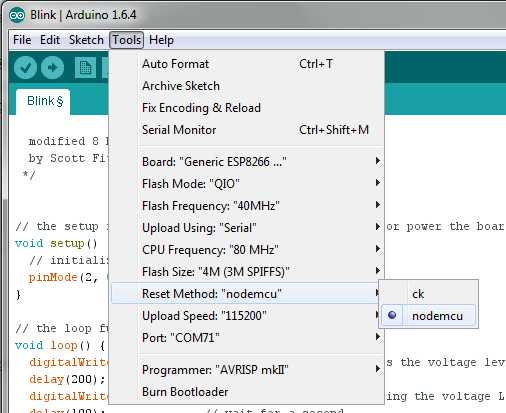506x413 pixels.
Task: Expand the Port "COM71" submenu
Action: click(x=247, y=338)
